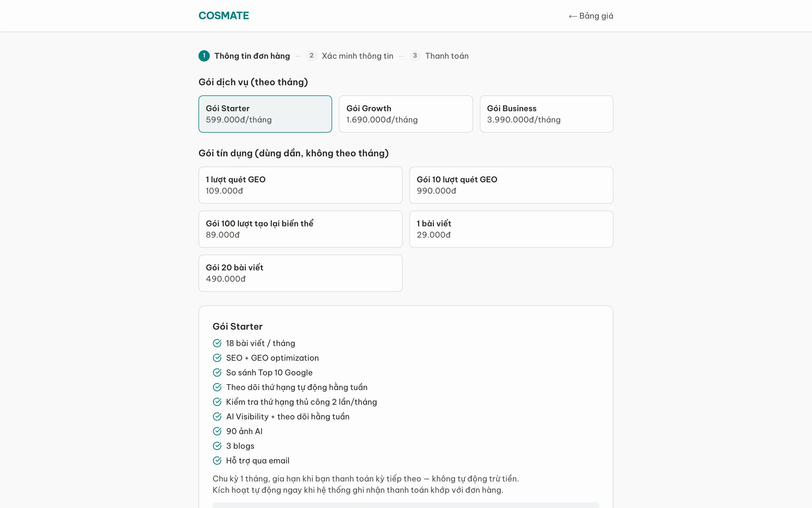This screenshot has width=812, height=508.
Task: Click the arrow icon before Bảng giá
Action: pos(573,16)
